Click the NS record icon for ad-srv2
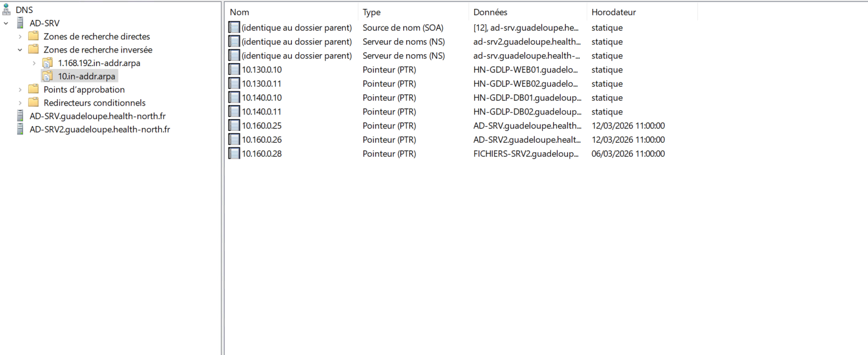The width and height of the screenshot is (868, 355). click(x=234, y=41)
